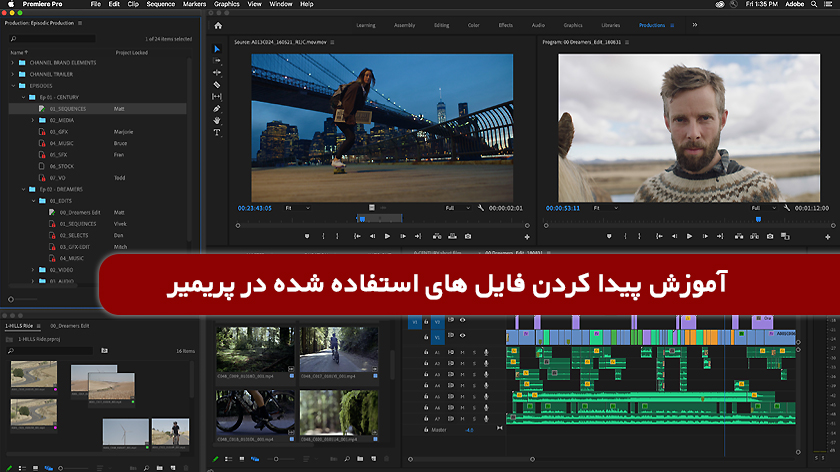
Task: Play the Source monitor clip
Action: click(387, 236)
